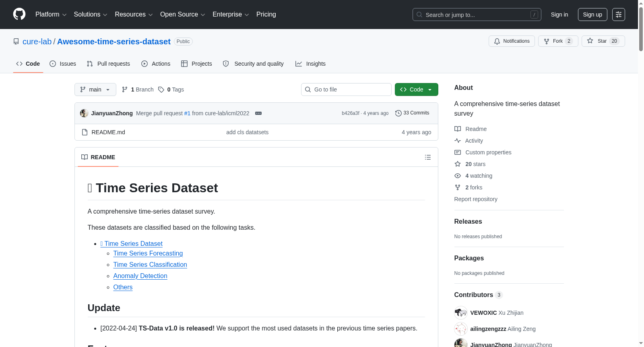Open the green Code clone dropdown
The image size is (644, 347).
tap(416, 89)
